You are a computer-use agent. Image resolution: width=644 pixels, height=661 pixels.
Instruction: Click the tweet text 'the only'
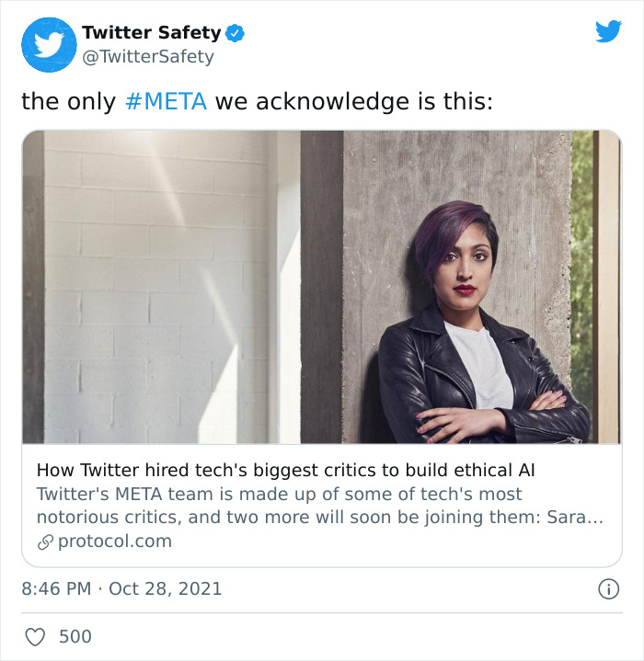click(68, 101)
